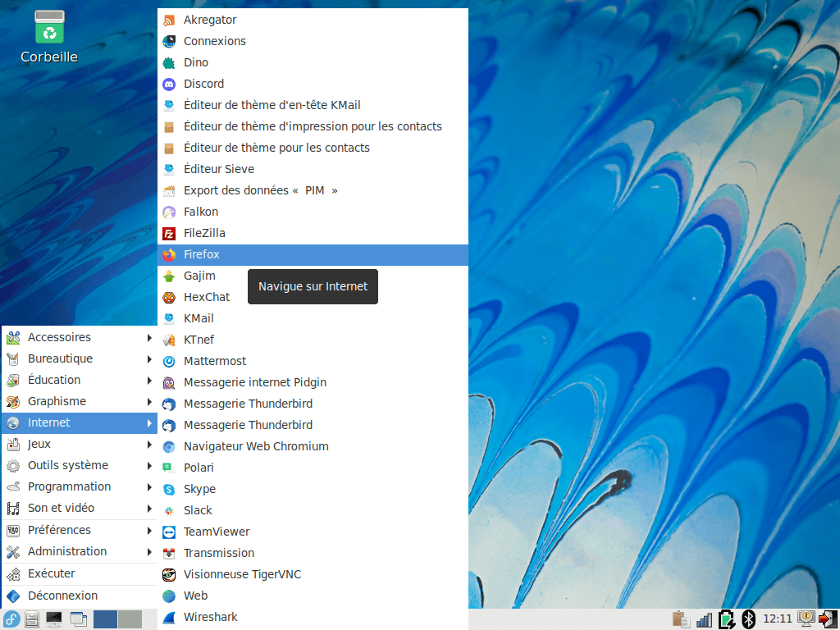Launch Skype
Image resolution: width=840 pixels, height=630 pixels.
(x=313, y=490)
